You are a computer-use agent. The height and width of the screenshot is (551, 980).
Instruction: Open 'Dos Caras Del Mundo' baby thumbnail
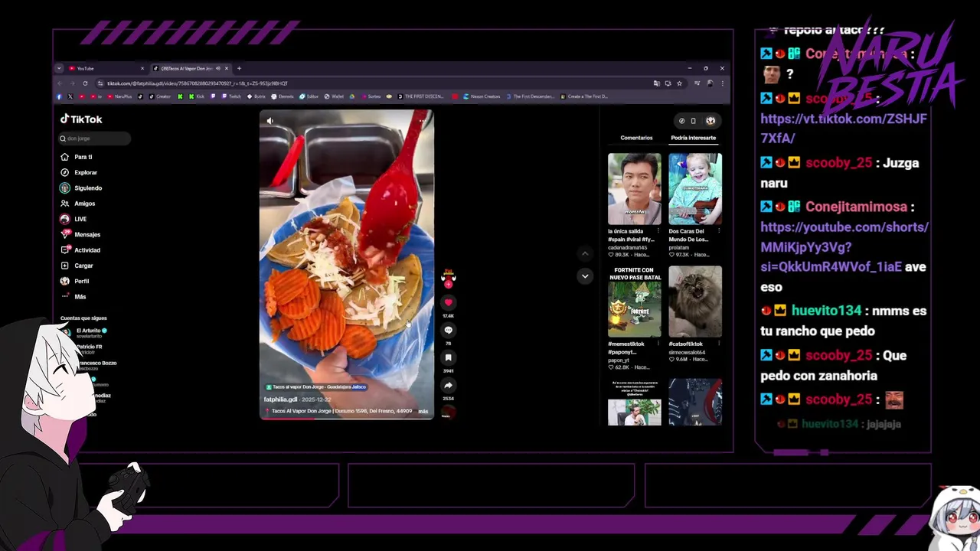click(x=695, y=189)
